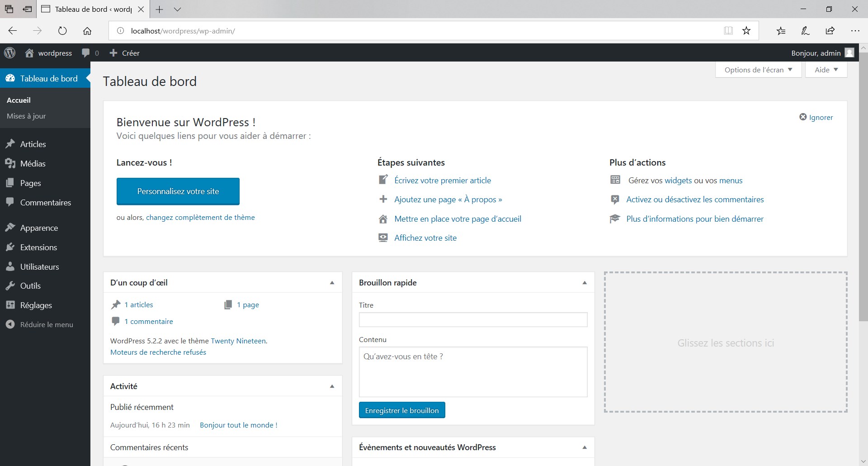Click Activez ou désactivez les commentaires
Viewport: 868px width, 466px height.
(695, 200)
